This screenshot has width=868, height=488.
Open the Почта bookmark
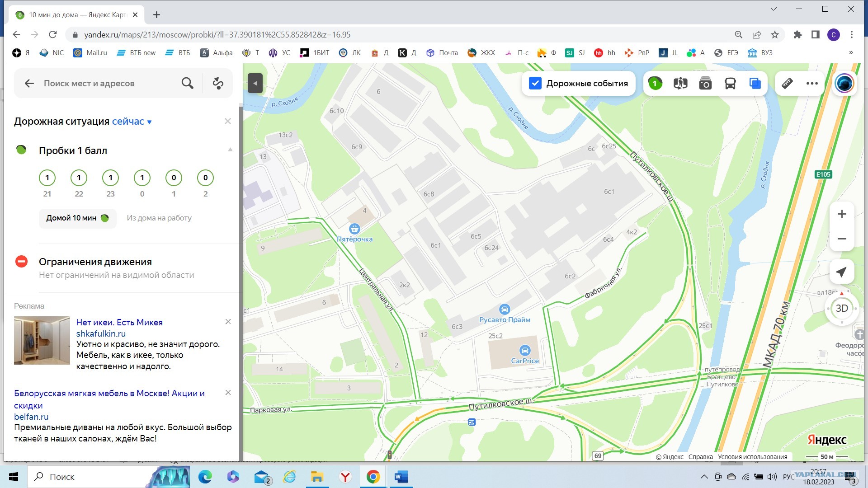click(x=442, y=53)
